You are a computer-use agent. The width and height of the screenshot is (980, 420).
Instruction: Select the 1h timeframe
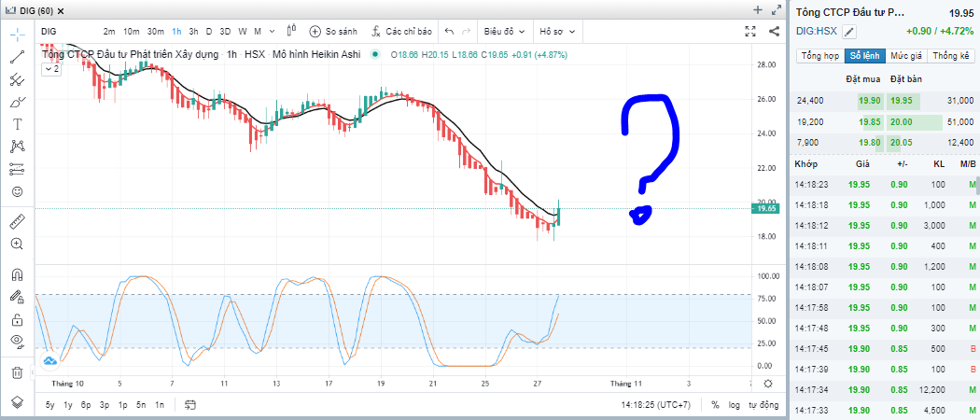[177, 31]
